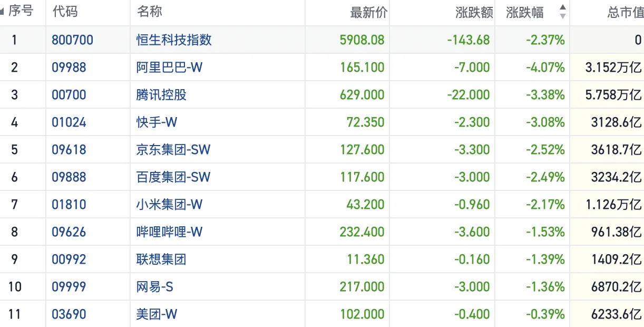Click the 联想集团 name link
The width and height of the screenshot is (644, 327).
[161, 259]
